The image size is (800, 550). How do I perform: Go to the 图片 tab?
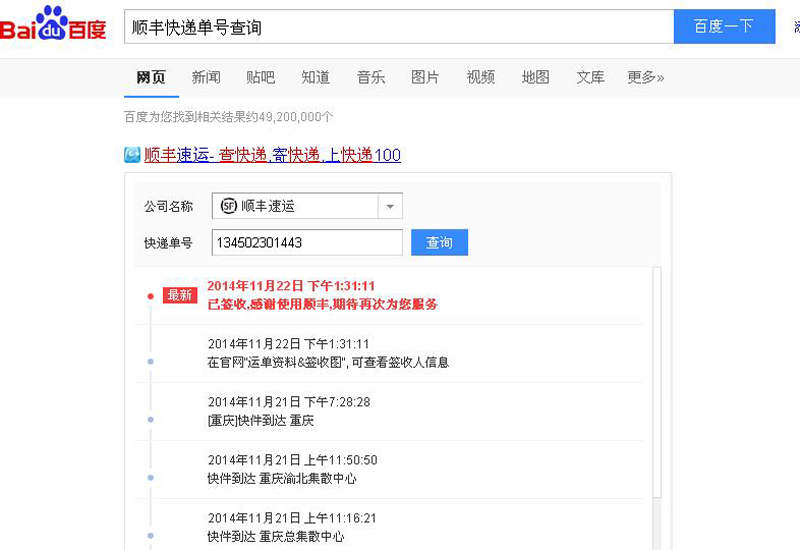point(425,77)
